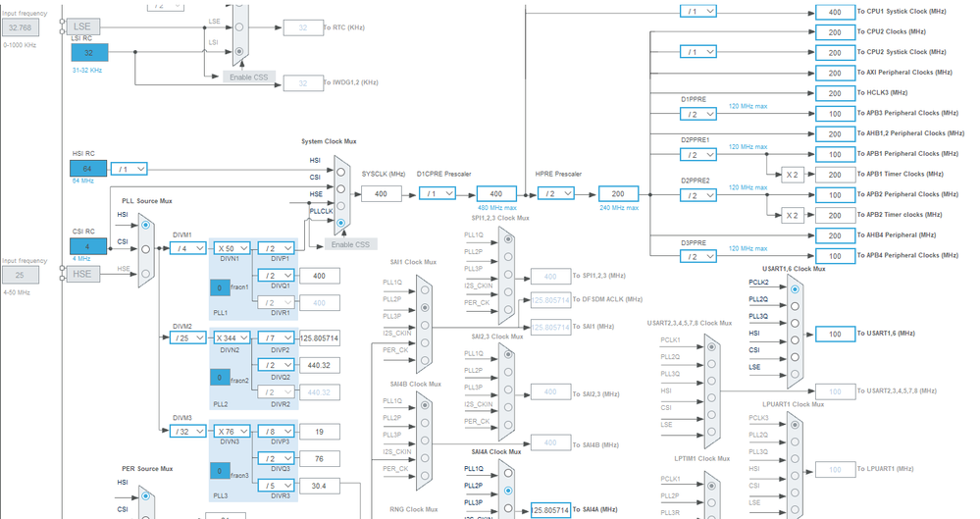Choose PLL2Q on USART1,6 Clock Mux
Viewport: 980px width, 519px height.
[x=795, y=306]
